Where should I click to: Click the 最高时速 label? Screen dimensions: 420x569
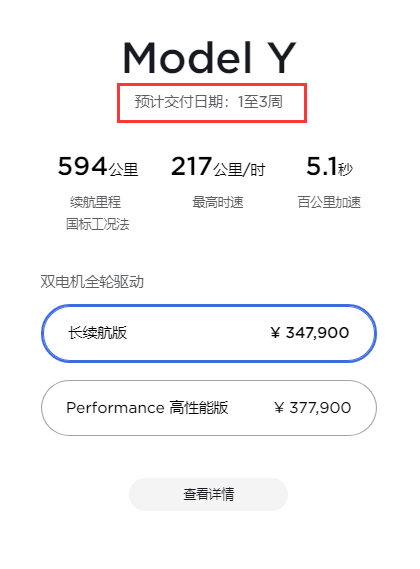(218, 202)
